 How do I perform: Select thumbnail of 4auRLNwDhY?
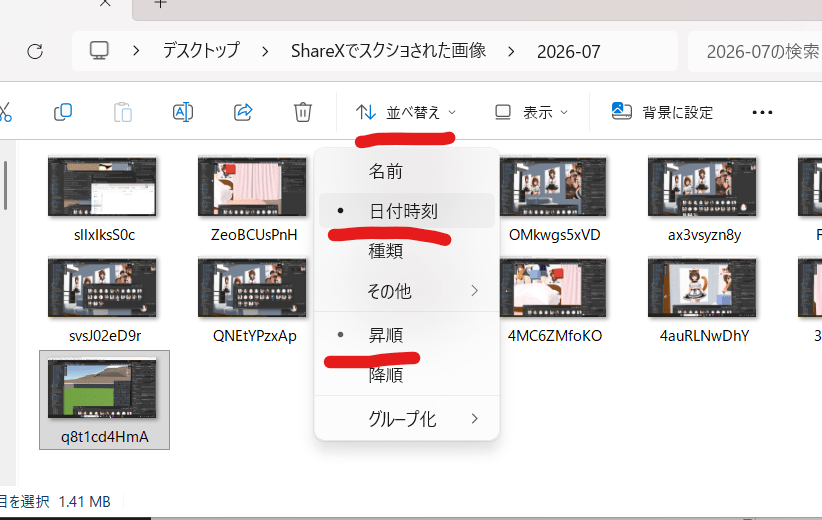tap(702, 287)
